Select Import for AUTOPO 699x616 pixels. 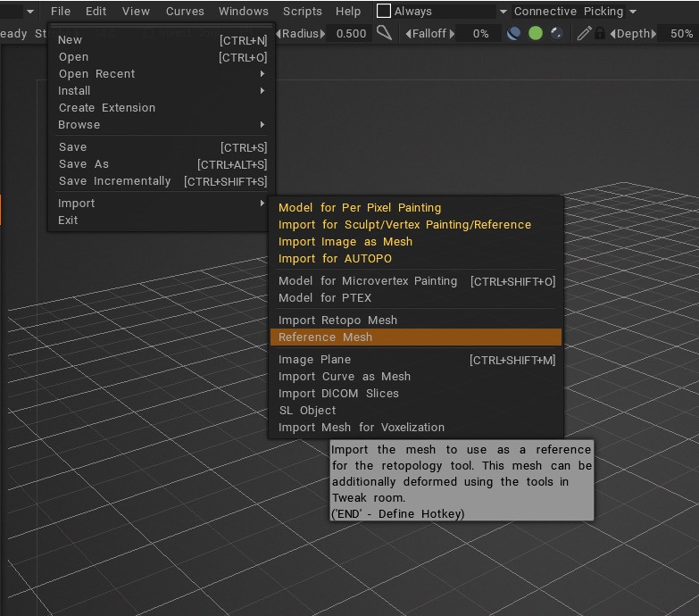pos(415,259)
